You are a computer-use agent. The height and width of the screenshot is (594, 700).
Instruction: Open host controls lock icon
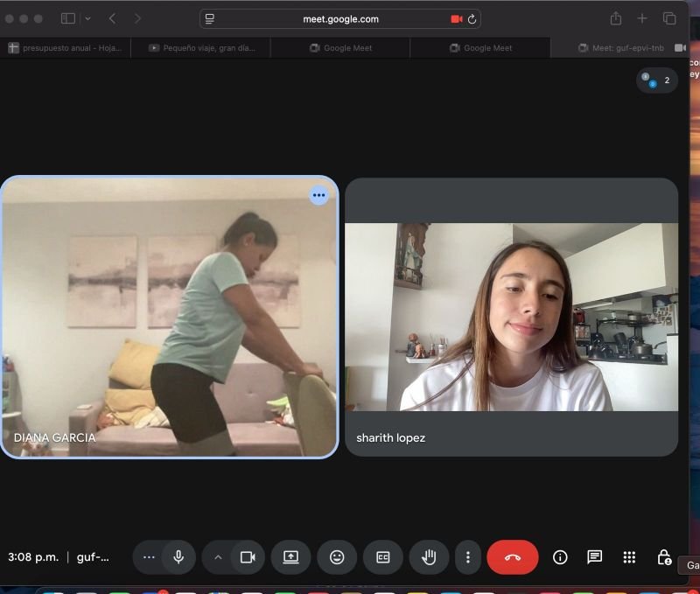click(x=663, y=557)
